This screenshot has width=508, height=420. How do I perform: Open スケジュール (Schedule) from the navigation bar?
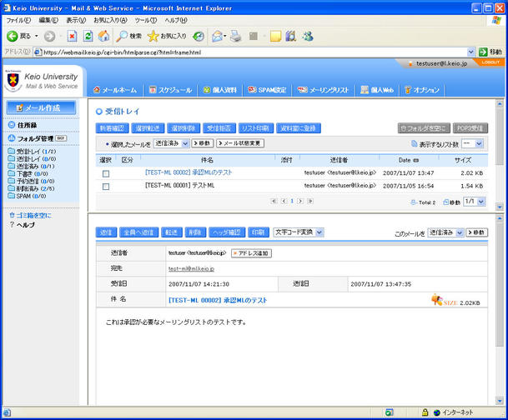pyautogui.click(x=170, y=89)
